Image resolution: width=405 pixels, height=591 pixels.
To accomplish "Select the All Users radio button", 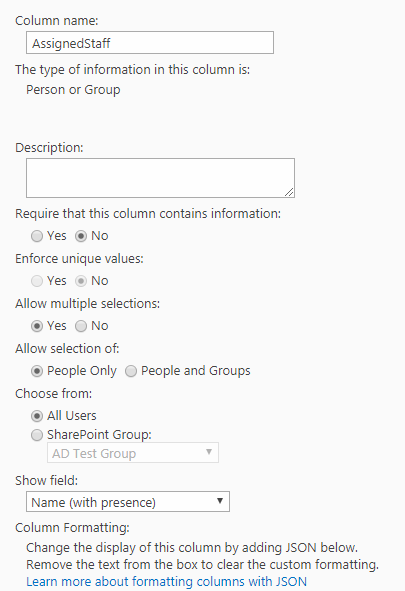I will tap(37, 416).
